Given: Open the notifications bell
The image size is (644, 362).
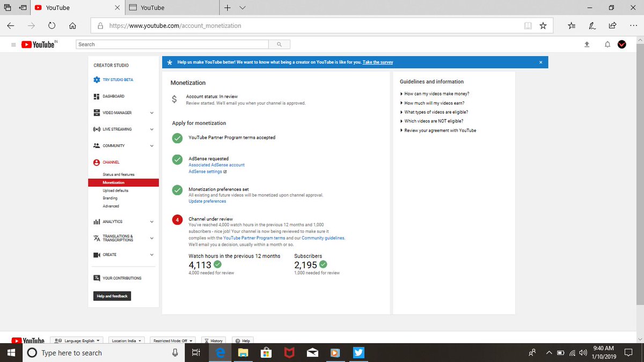Looking at the screenshot, I should pos(608,45).
